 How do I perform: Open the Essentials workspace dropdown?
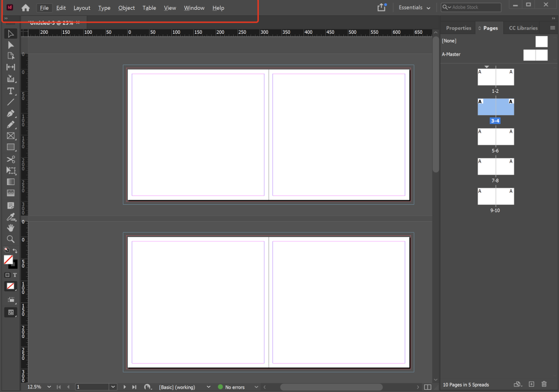tap(414, 8)
